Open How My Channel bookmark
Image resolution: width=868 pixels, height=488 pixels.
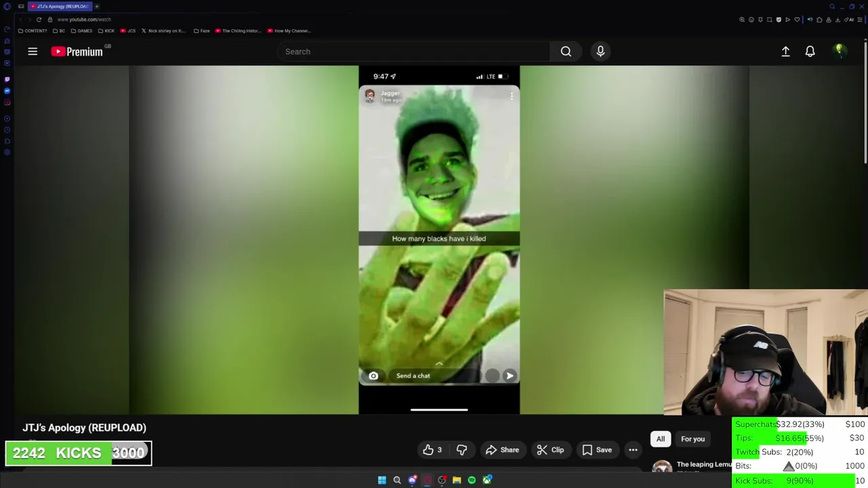(x=290, y=30)
